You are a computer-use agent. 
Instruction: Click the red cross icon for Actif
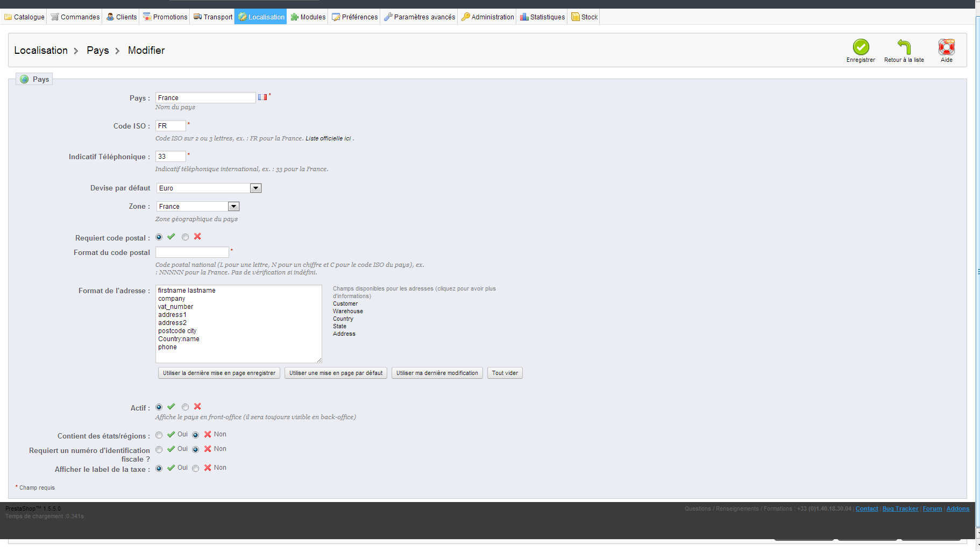197,407
